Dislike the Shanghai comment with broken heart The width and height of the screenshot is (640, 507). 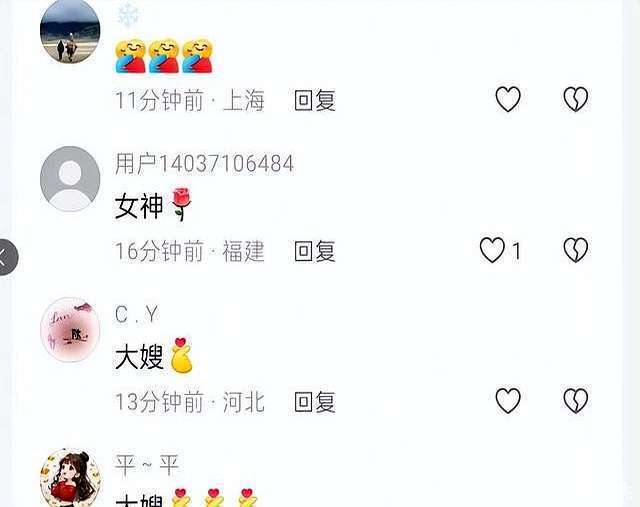coord(576,99)
